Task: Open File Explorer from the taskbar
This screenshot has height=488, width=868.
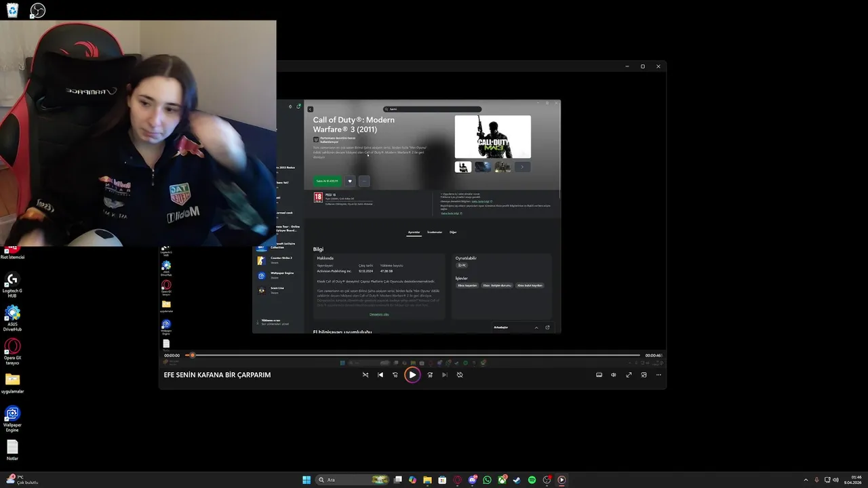Action: 427,480
